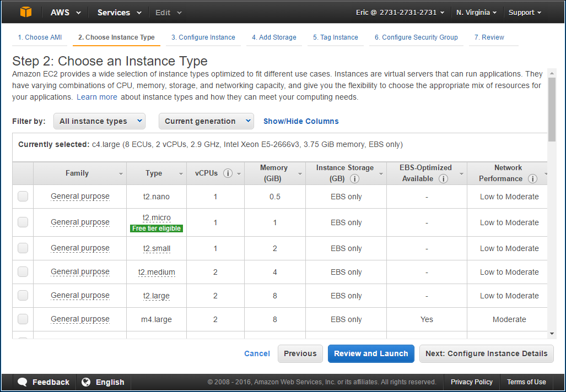
Task: Click the scrollbar down arrow
Action: coord(552,334)
